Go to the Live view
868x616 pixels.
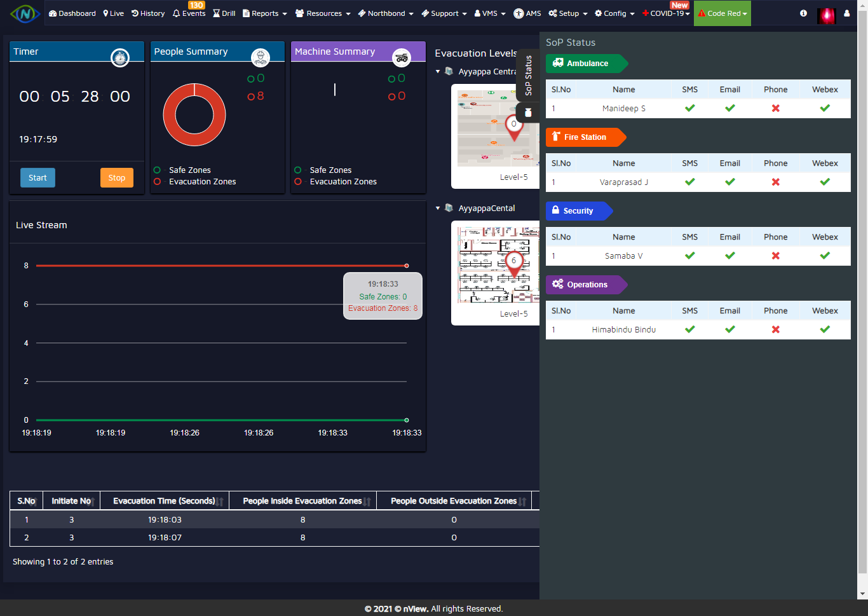114,13
